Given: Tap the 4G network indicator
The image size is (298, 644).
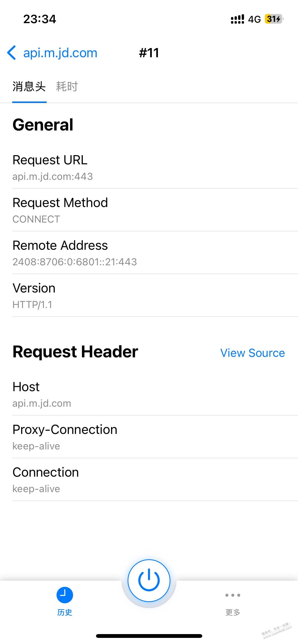Looking at the screenshot, I should [x=254, y=19].
